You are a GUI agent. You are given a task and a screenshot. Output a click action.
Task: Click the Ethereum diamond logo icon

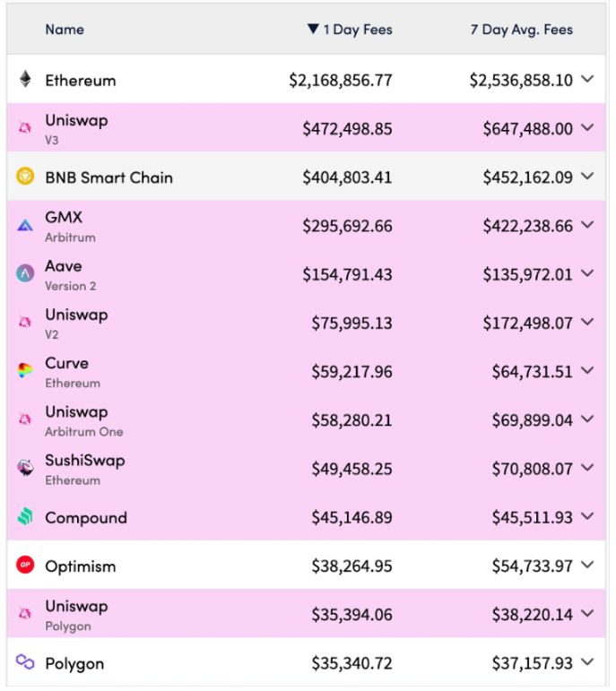click(25, 80)
